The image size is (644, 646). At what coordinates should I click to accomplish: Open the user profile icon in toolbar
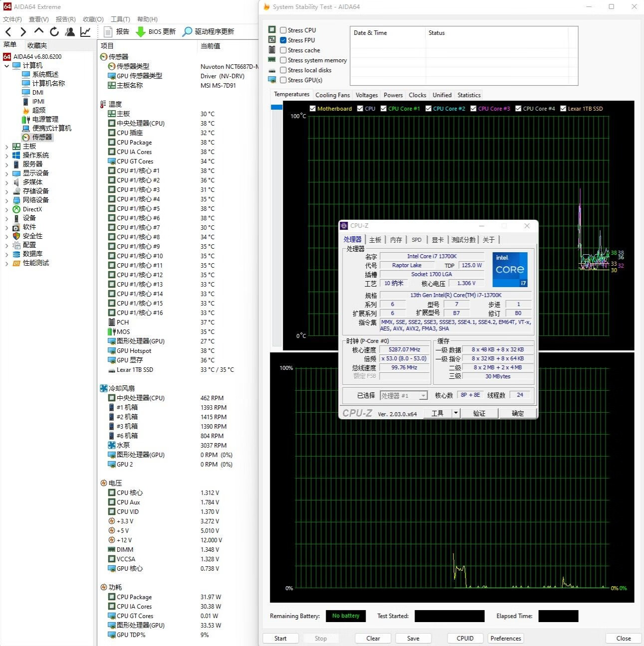(70, 32)
